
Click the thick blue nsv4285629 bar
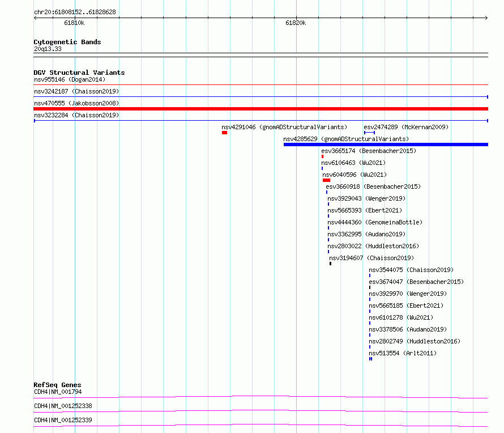click(x=386, y=145)
